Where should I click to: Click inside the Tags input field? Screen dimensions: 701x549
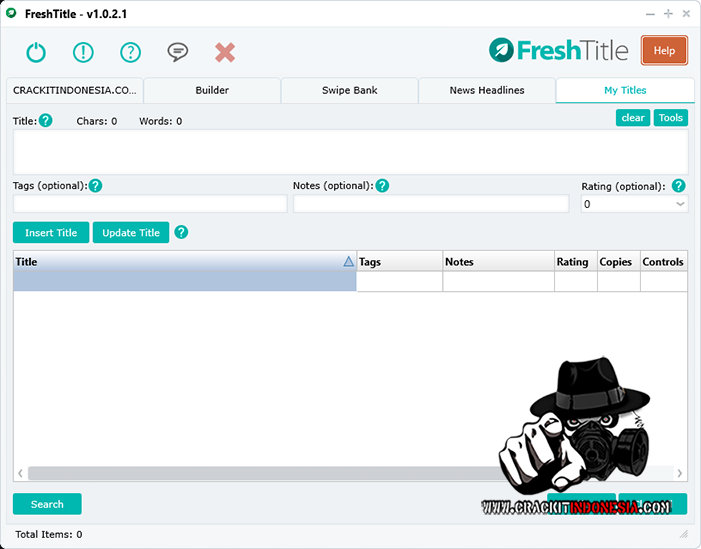tap(150, 204)
